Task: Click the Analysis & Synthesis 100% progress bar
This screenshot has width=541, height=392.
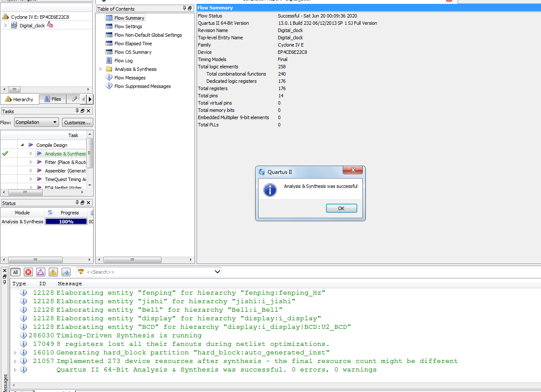Action: pyautogui.click(x=66, y=222)
